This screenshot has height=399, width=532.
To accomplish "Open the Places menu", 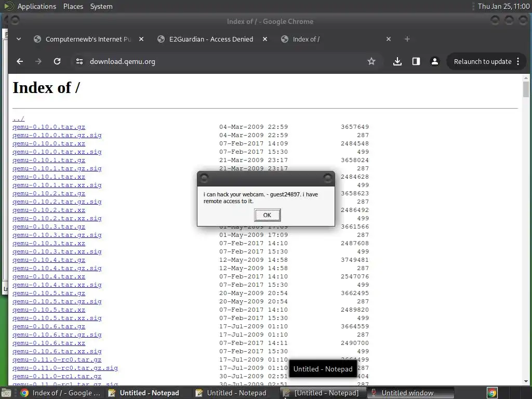I will [73, 6].
